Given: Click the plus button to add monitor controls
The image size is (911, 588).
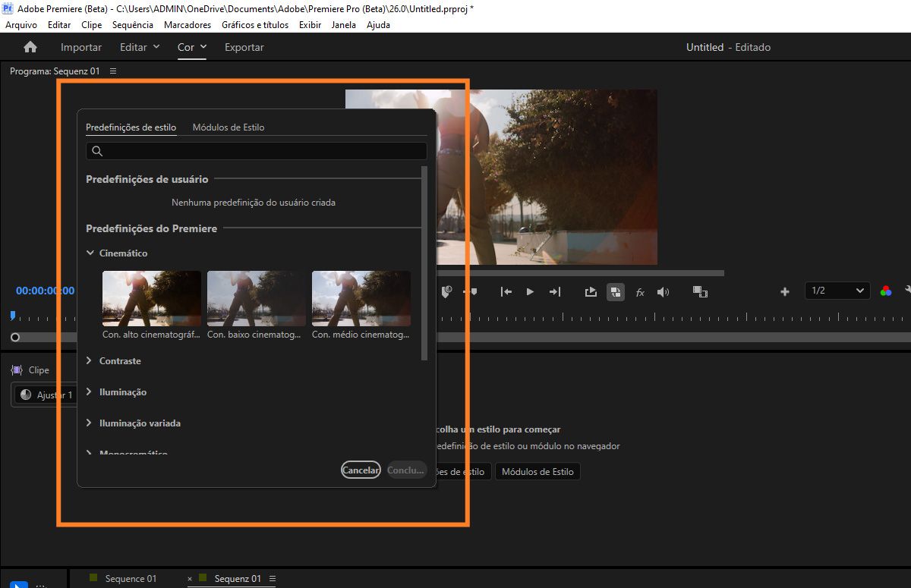Looking at the screenshot, I should tap(785, 291).
